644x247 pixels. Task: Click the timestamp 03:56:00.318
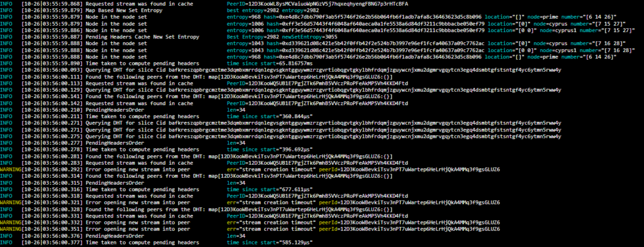[52, 195]
